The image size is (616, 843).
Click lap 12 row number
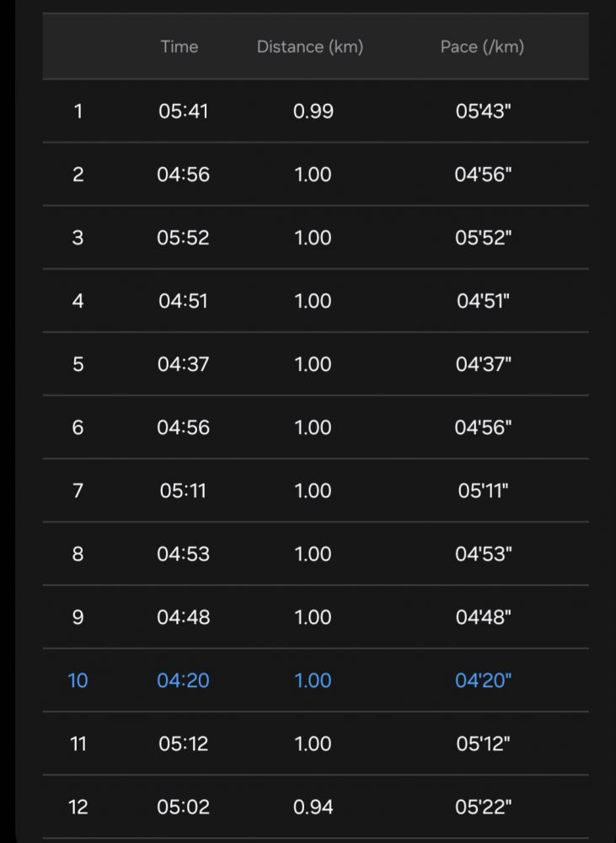(78, 807)
